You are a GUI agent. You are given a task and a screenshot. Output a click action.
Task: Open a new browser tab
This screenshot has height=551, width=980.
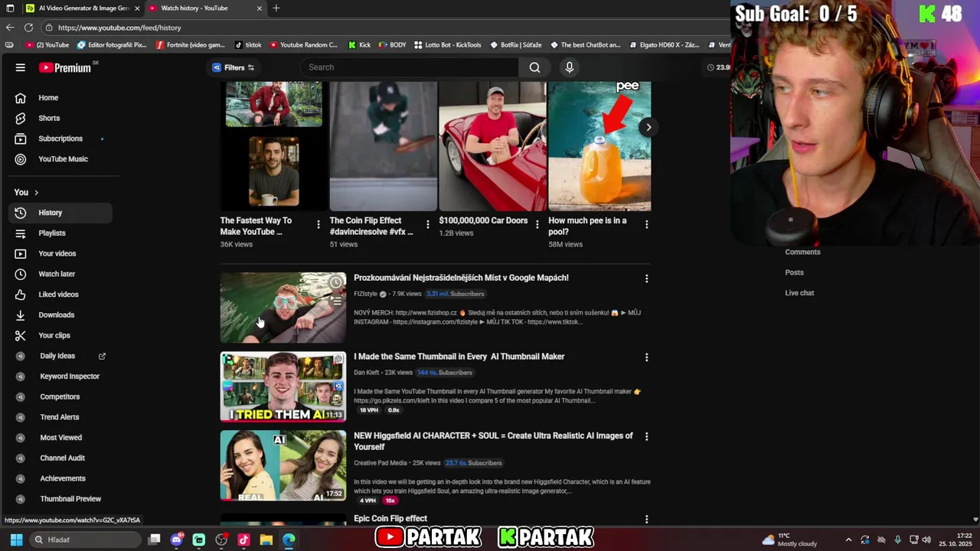(x=276, y=8)
